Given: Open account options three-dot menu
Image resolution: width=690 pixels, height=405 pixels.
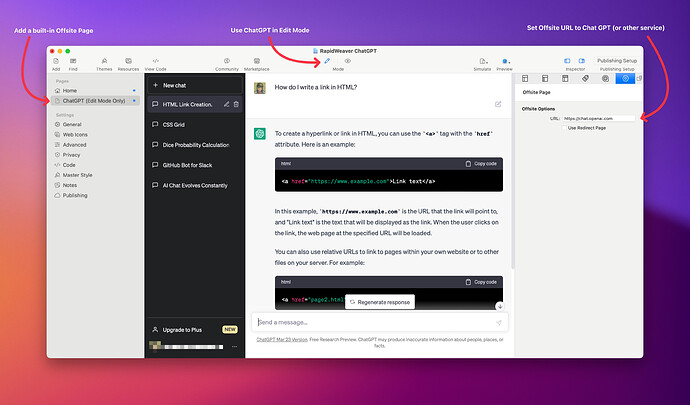Looking at the screenshot, I should (235, 347).
